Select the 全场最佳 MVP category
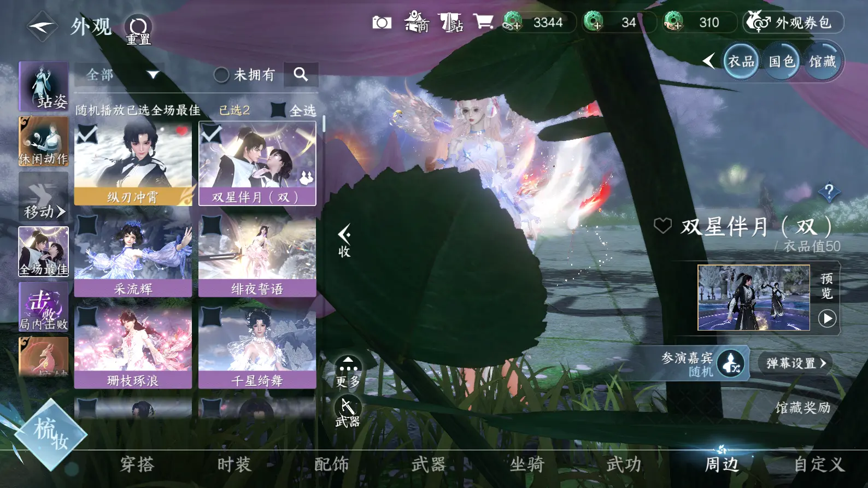The image size is (868, 488). [x=44, y=252]
